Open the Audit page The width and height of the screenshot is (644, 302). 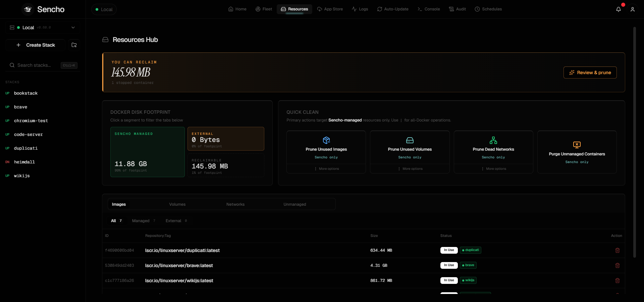click(x=458, y=9)
